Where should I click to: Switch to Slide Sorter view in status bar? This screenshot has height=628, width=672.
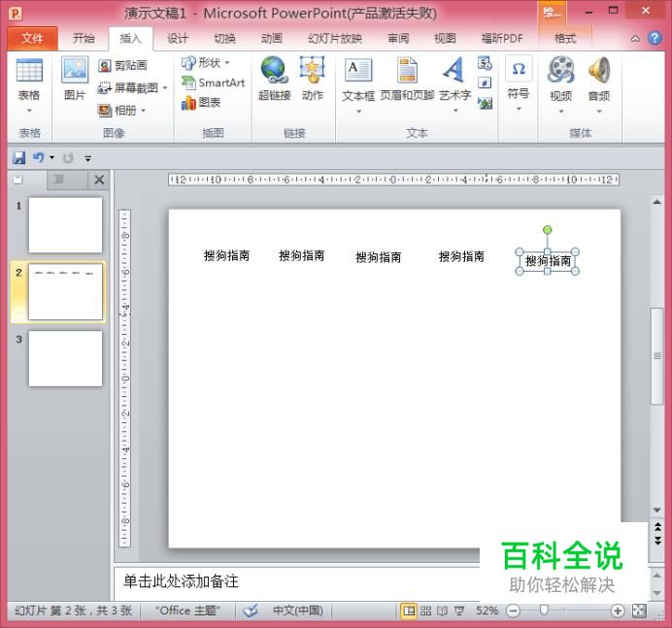[425, 611]
